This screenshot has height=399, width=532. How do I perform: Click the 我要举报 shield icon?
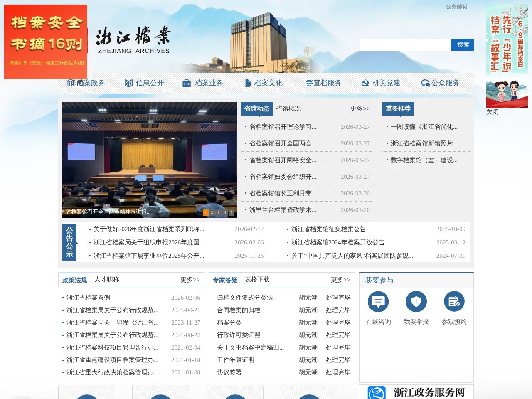tap(416, 302)
